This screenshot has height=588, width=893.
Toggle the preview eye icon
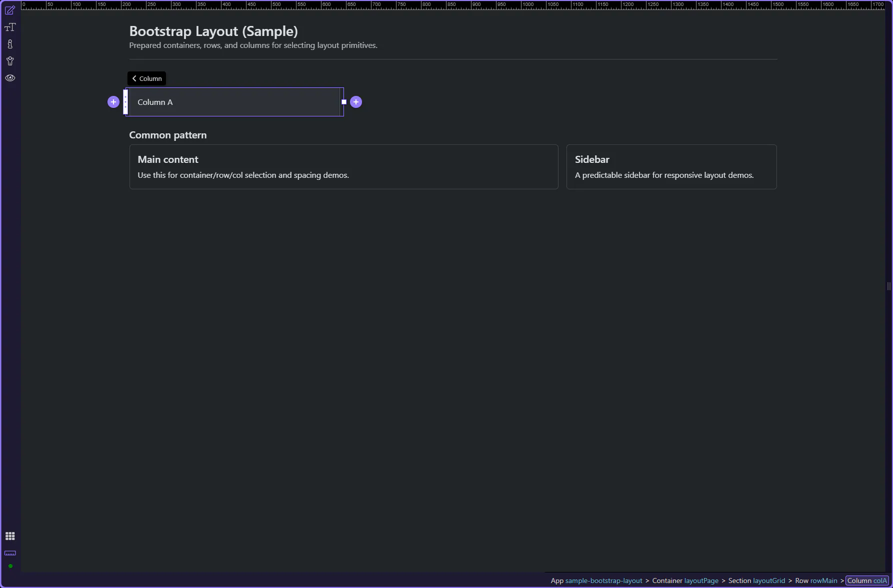tap(10, 78)
